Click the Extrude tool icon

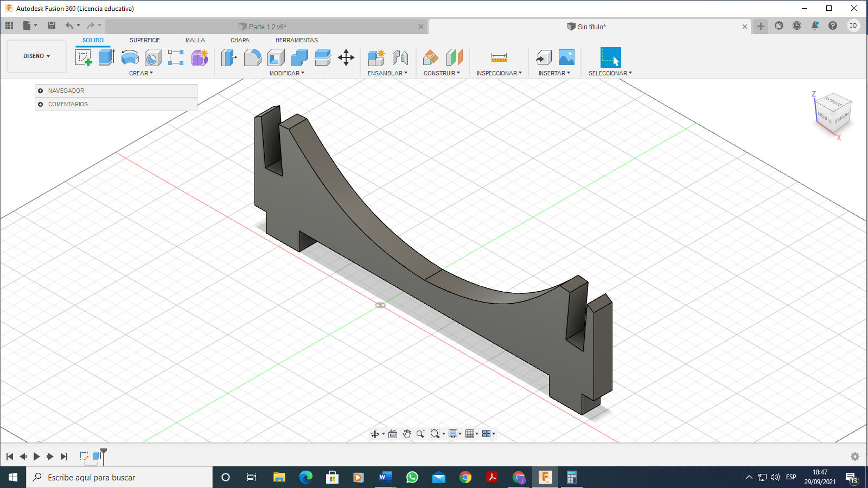click(106, 57)
